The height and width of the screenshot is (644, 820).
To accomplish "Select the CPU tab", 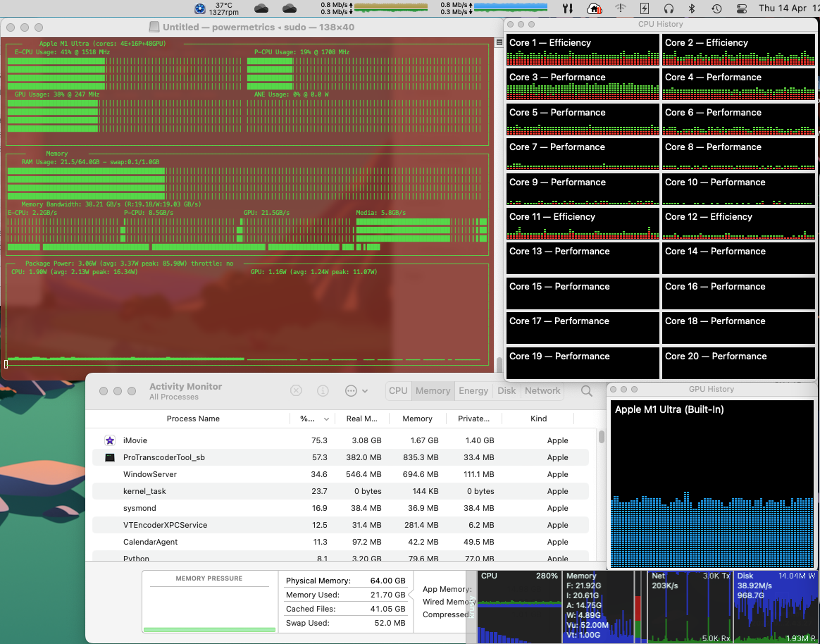I will tap(398, 391).
